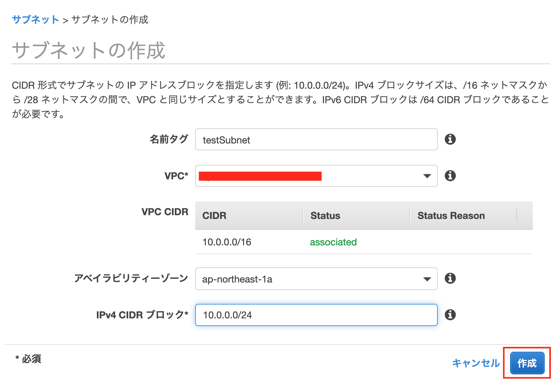Click the Status column header
This screenshot has width=551, height=392.
pos(325,216)
